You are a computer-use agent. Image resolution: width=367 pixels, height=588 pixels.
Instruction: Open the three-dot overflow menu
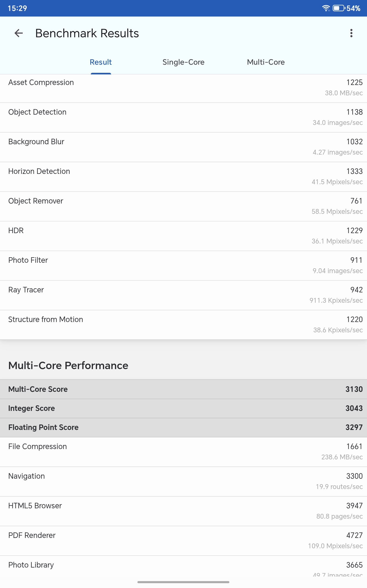pyautogui.click(x=351, y=33)
